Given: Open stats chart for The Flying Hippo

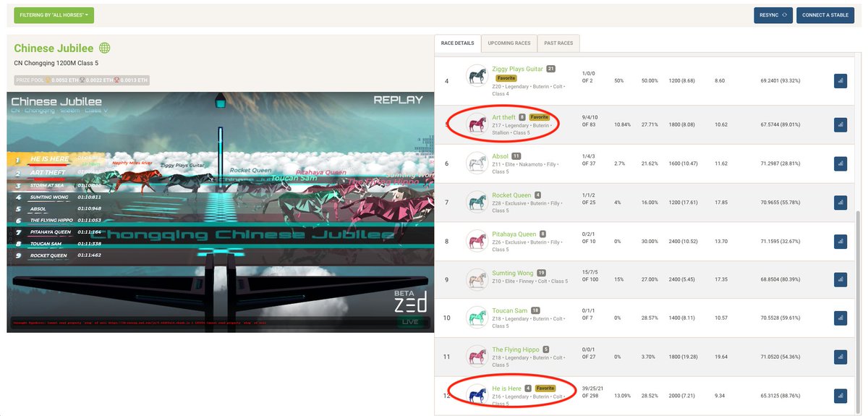Looking at the screenshot, I should [841, 357].
